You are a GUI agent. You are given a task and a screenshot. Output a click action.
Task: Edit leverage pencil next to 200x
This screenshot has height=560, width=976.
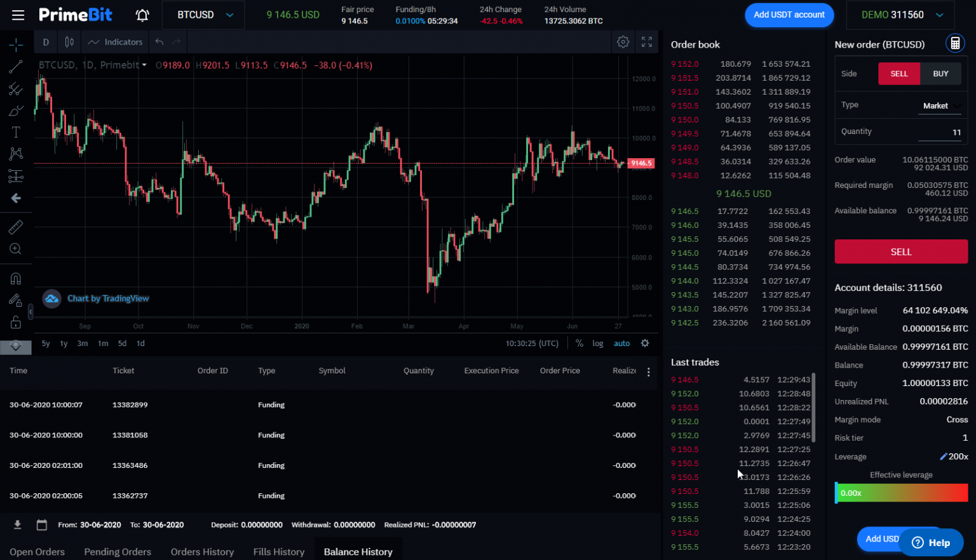tap(943, 457)
